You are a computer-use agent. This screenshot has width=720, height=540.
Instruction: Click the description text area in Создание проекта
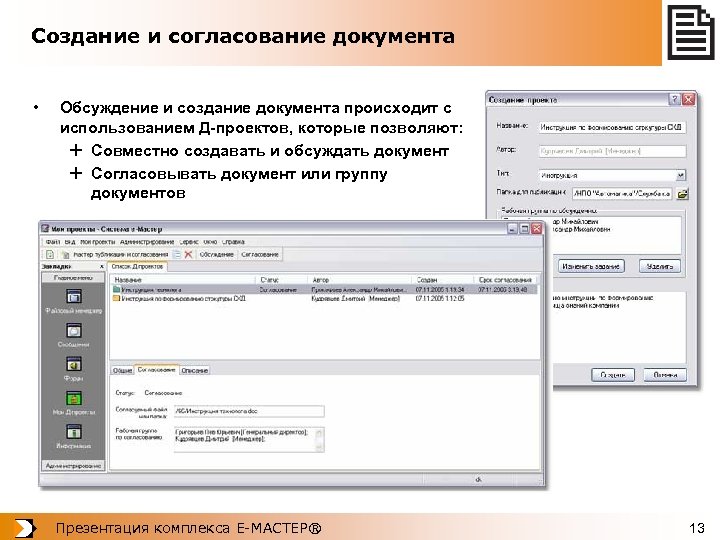click(x=619, y=327)
